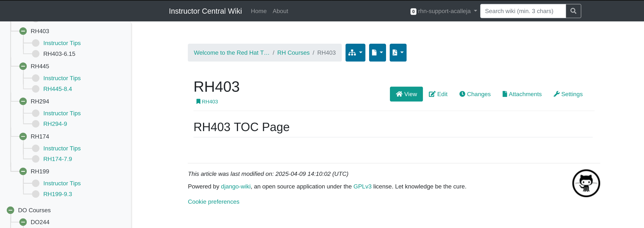The image size is (644, 228).
Task: Open the Attachments tab
Action: pyautogui.click(x=522, y=94)
